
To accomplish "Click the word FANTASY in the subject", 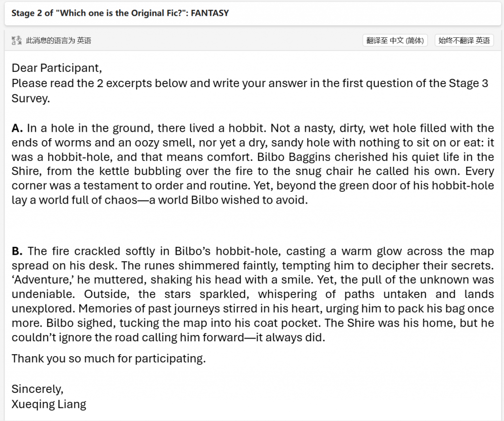I will click(210, 13).
